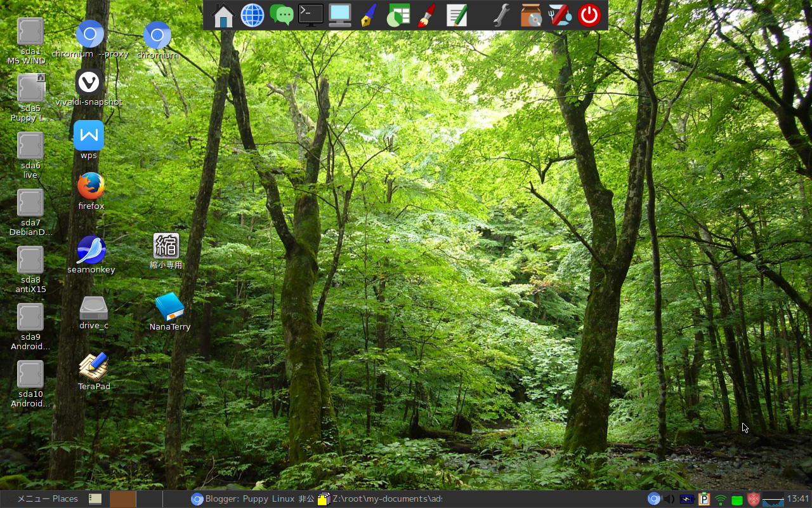This screenshot has height=508, width=812.
Task: Switch to the brown highlighted workspace
Action: (x=122, y=499)
